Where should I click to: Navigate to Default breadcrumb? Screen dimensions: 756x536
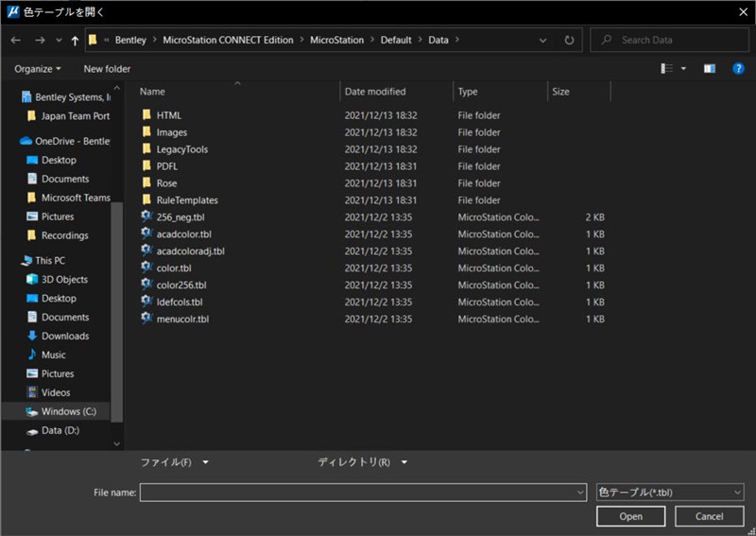coord(396,40)
